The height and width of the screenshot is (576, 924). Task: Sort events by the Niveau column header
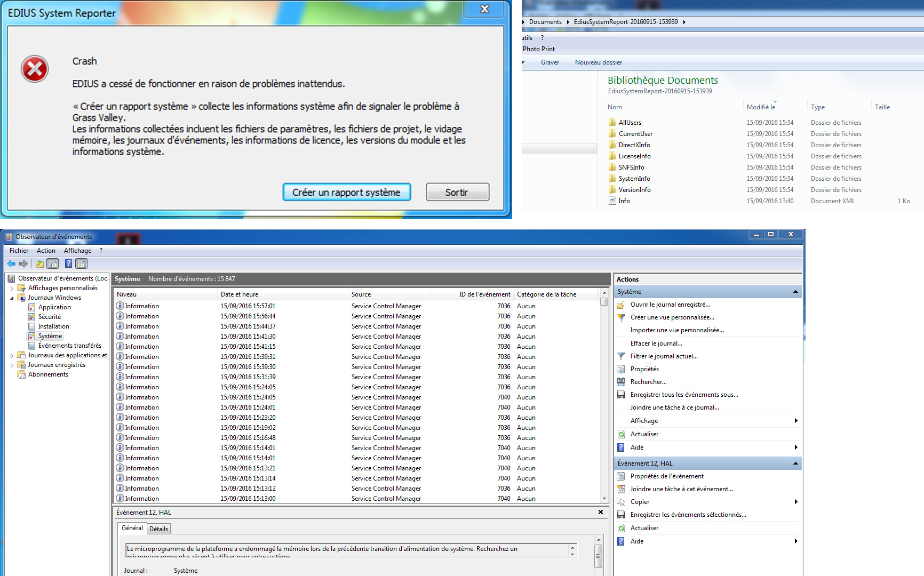165,294
